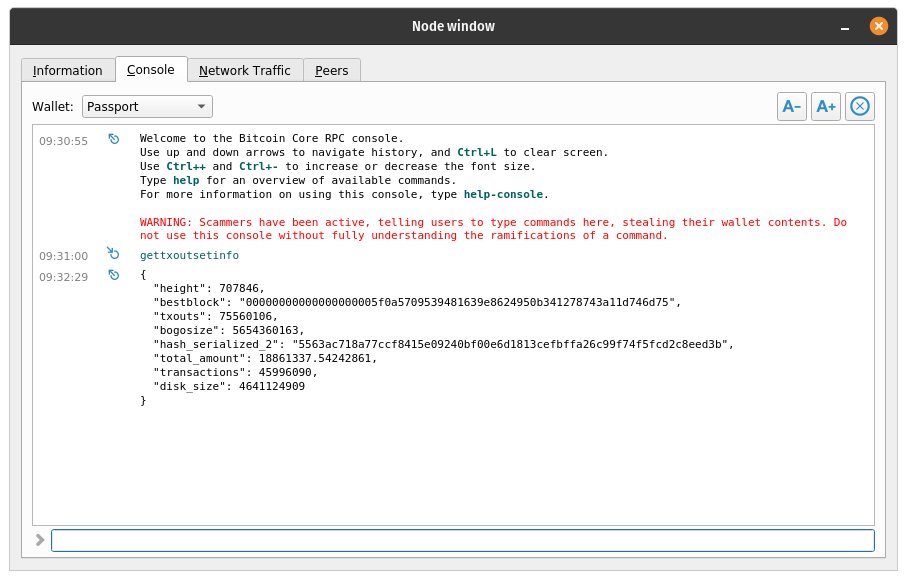
Task: Click the reply icon beside 09:32:29
Action: pos(113,275)
